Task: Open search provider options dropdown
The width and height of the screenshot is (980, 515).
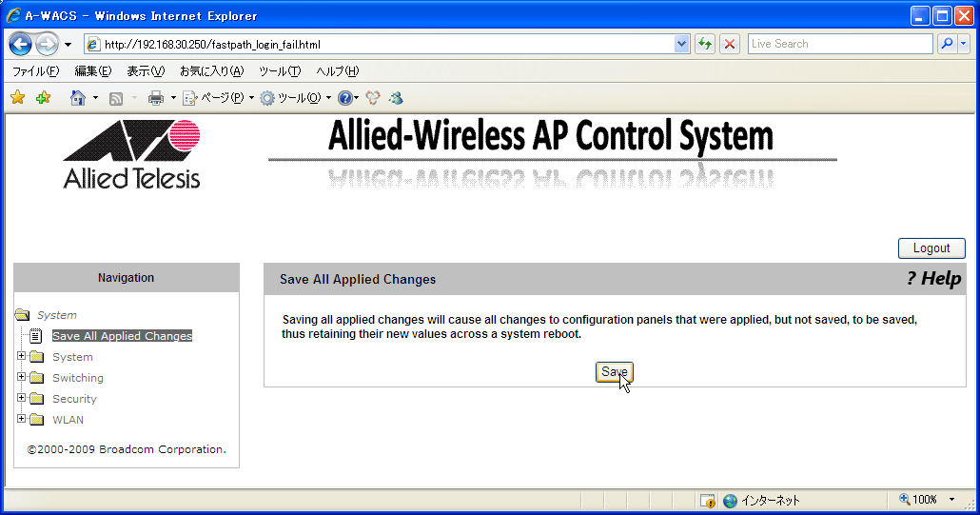Action: (964, 44)
